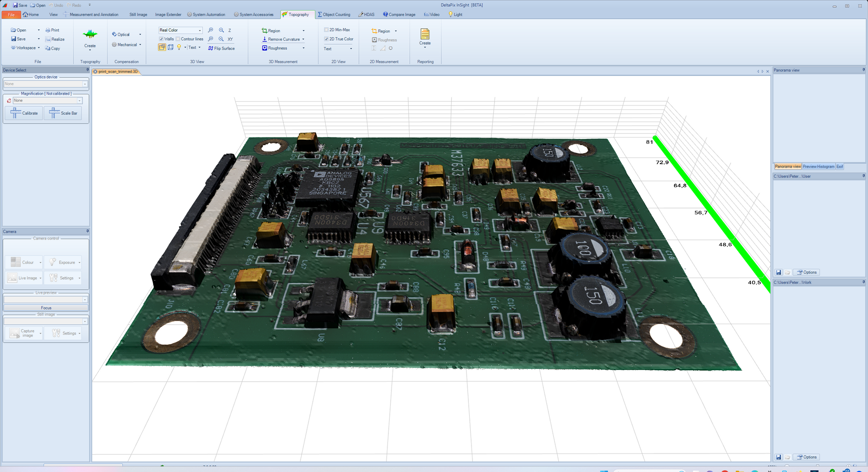This screenshot has width=868, height=472.
Task: Open the Measurement and Annotation tab
Action: click(x=94, y=14)
